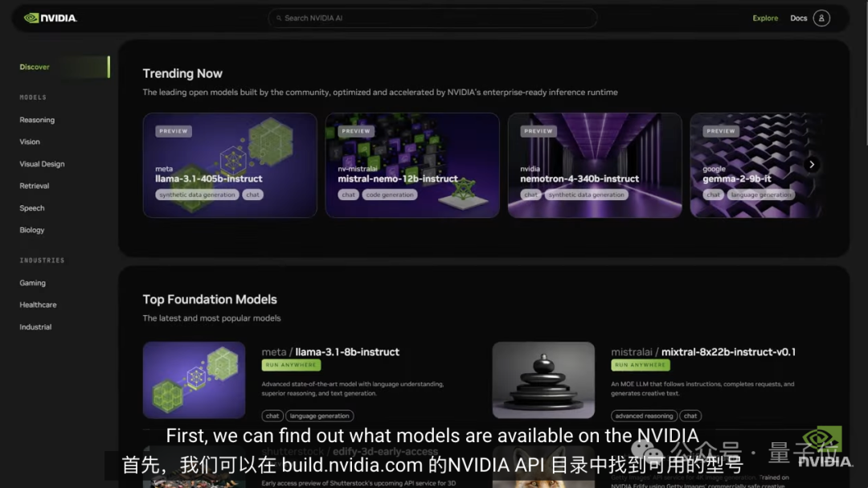Click the Trending Now heading
Viewport: 868px width, 488px height.
182,74
